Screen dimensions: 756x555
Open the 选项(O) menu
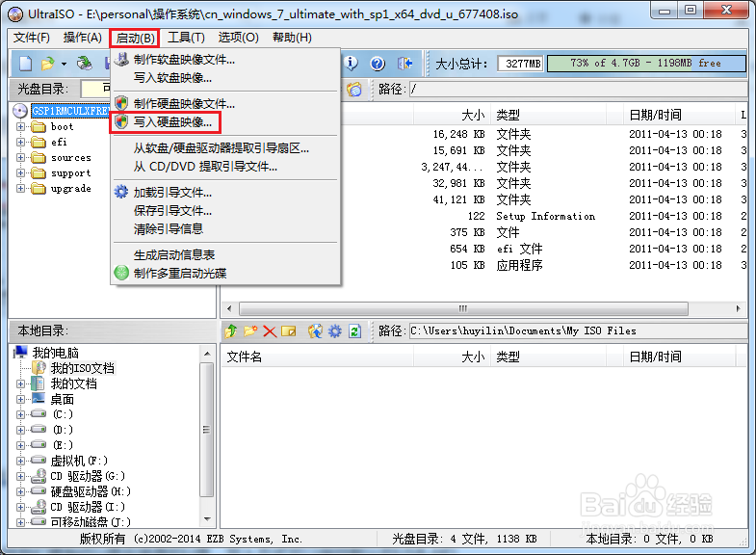tap(238, 38)
